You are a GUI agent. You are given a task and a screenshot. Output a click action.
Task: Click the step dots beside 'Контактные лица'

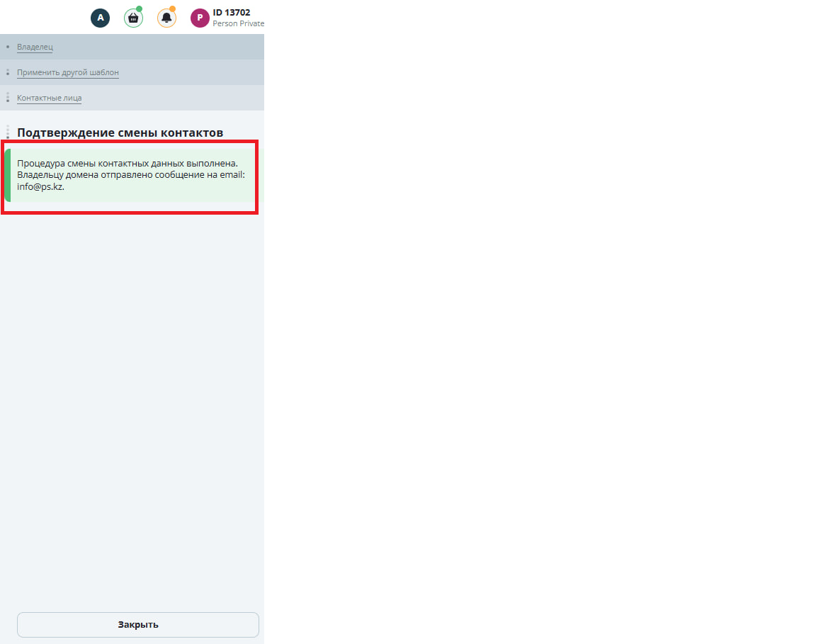coord(8,98)
